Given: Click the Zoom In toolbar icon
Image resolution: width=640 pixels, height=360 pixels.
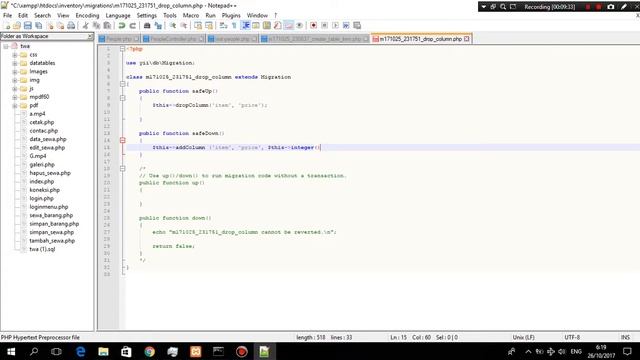Looking at the screenshot, I should pos(173,26).
